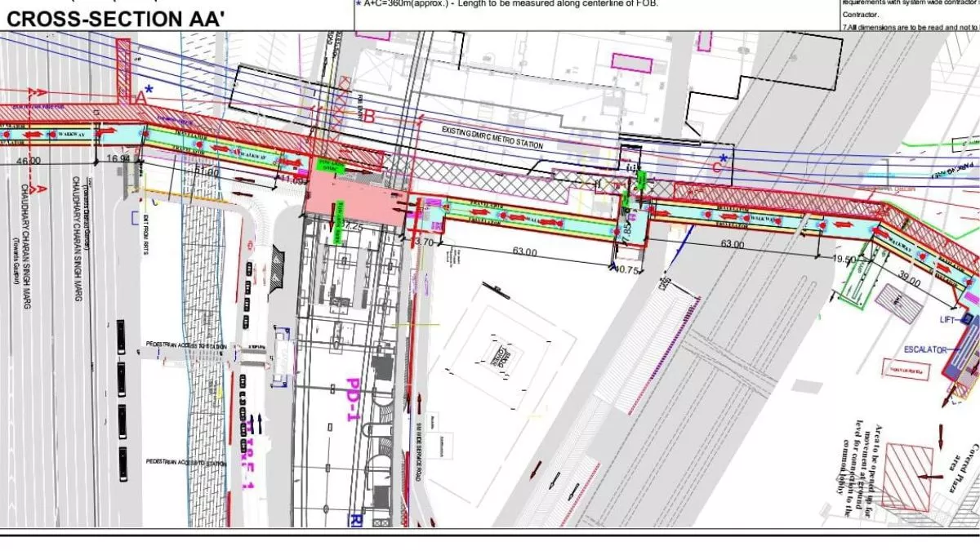Select the 16.94 dimension value
The width and height of the screenshot is (980, 551).
point(118,159)
